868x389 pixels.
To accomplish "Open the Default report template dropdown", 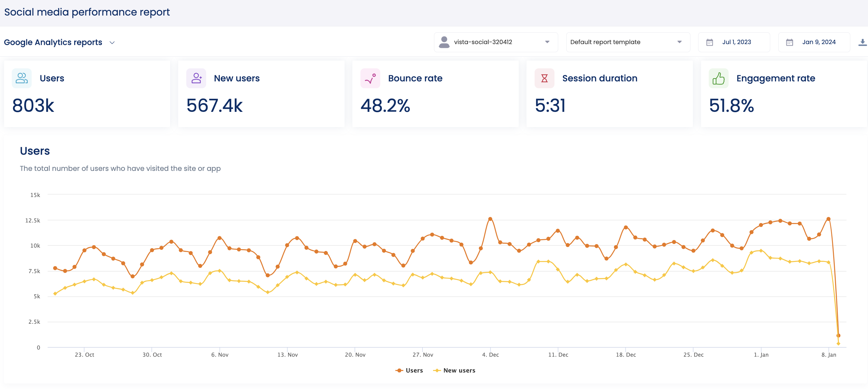I will pos(628,42).
